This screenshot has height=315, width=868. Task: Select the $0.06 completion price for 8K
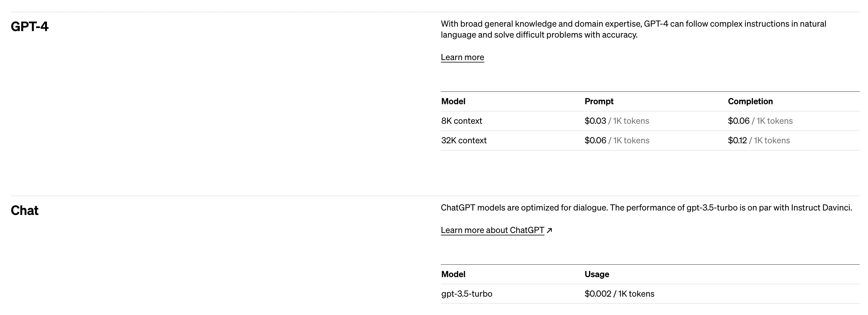739,121
